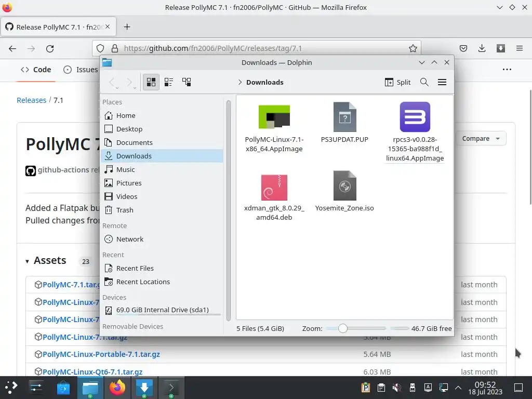Click Downloads breadcrumb in location bar
Image resolution: width=532 pixels, height=399 pixels.
(264, 82)
